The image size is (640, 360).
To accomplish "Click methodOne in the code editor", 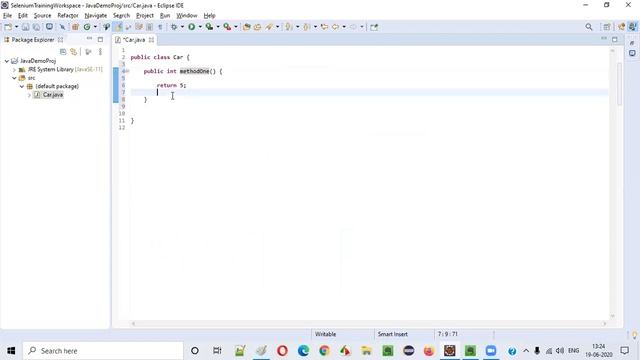I will (194, 71).
